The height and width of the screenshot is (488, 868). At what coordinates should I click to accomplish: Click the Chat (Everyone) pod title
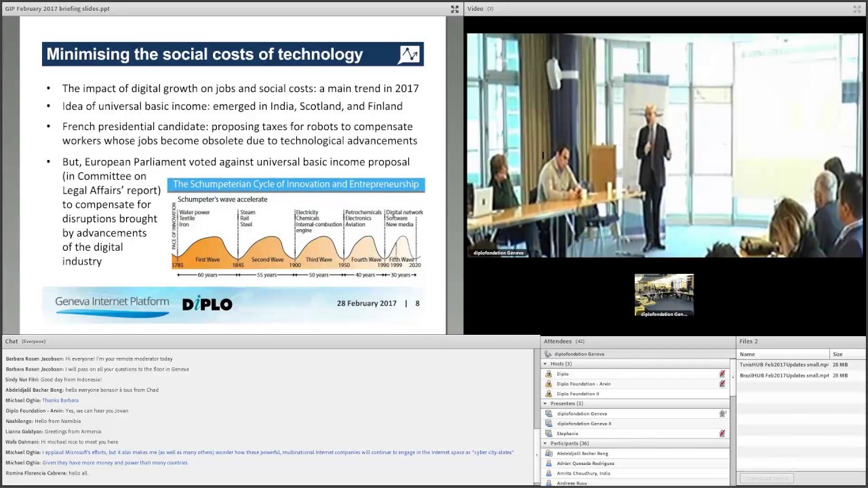pos(25,341)
